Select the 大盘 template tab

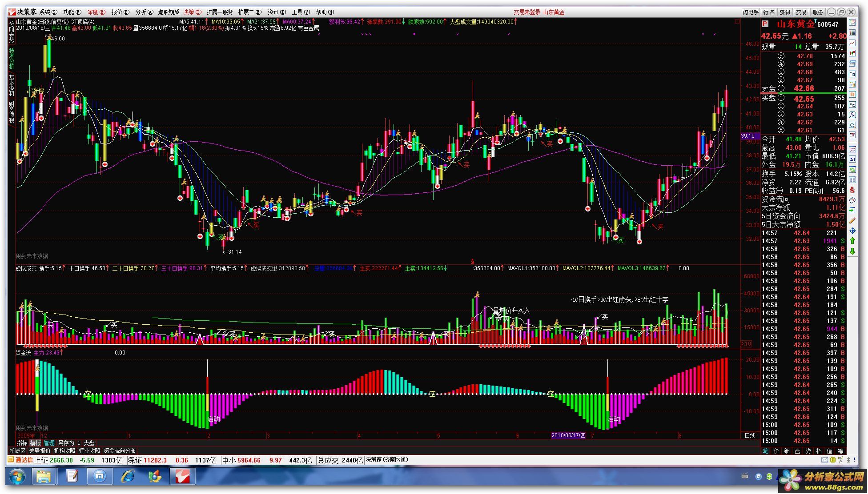click(89, 443)
